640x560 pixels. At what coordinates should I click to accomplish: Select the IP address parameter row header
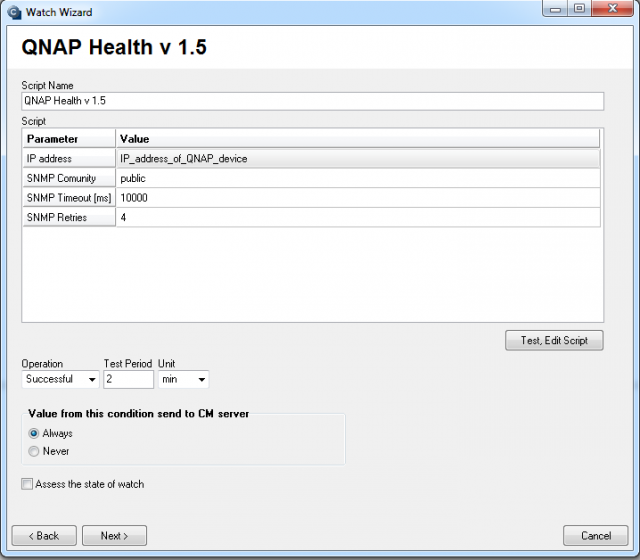(x=69, y=158)
